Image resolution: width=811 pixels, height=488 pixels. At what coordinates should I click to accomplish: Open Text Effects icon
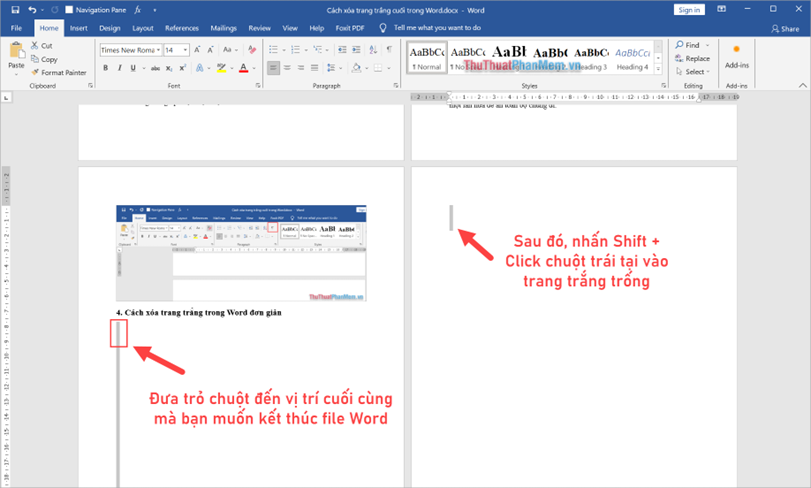click(x=200, y=68)
